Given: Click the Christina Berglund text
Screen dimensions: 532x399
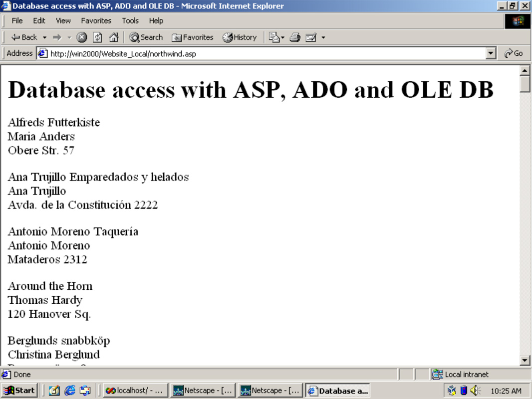Looking at the screenshot, I should [x=54, y=355].
